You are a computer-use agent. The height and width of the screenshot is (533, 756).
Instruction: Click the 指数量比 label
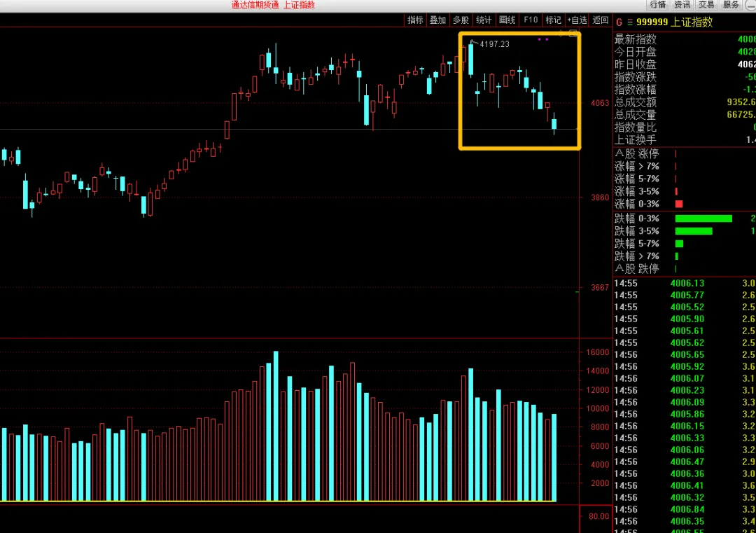click(635, 127)
